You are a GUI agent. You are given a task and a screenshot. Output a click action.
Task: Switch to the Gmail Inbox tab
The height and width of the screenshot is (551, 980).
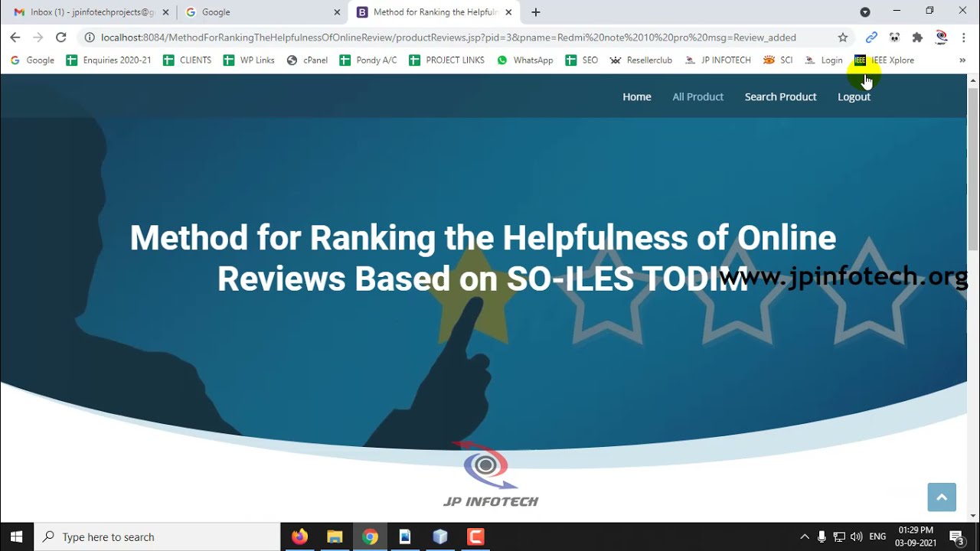tap(90, 12)
